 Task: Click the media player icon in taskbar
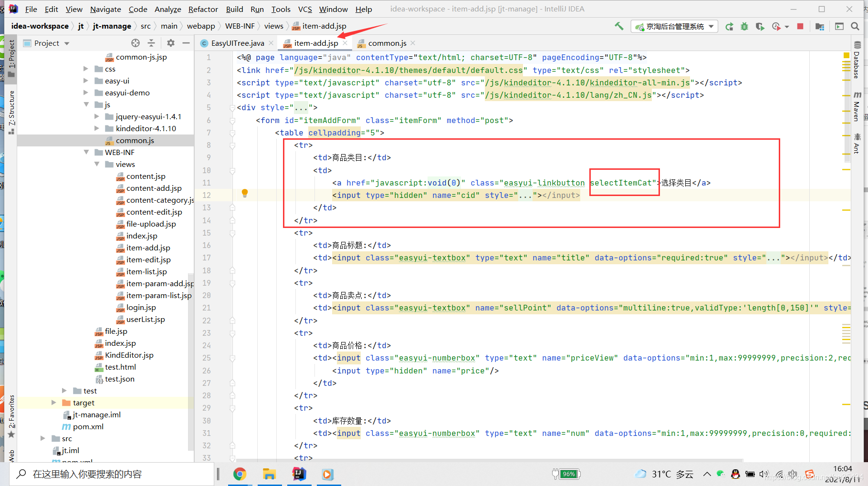click(x=327, y=474)
